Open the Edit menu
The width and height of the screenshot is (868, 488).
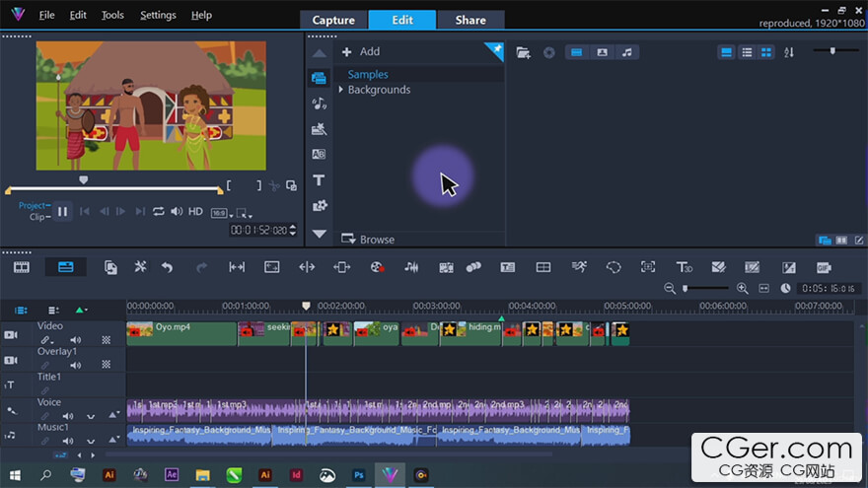click(78, 15)
